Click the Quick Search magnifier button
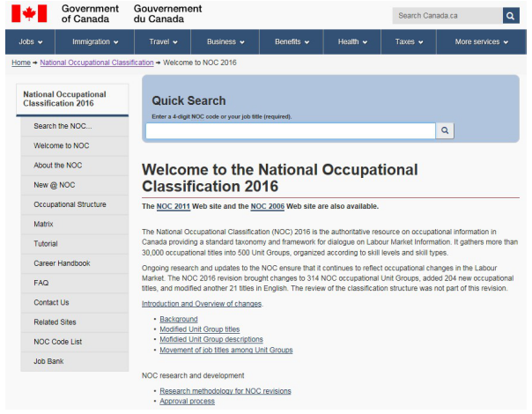 click(445, 130)
